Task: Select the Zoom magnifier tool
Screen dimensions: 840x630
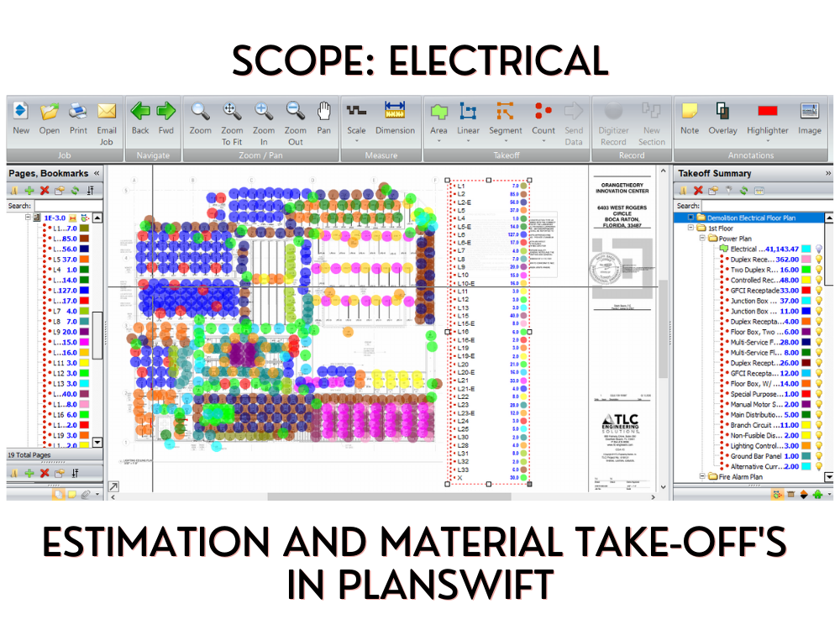Action: coord(201,111)
